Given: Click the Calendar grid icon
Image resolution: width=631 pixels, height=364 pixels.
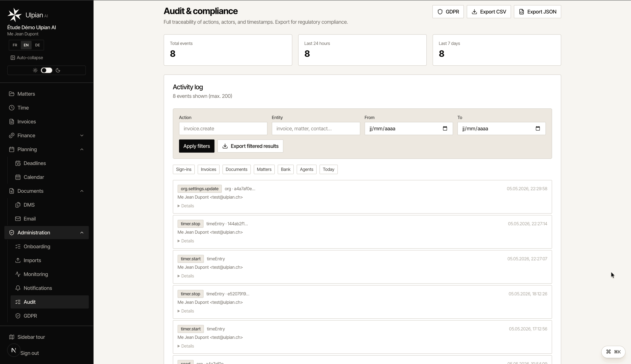Looking at the screenshot, I should coord(18,177).
